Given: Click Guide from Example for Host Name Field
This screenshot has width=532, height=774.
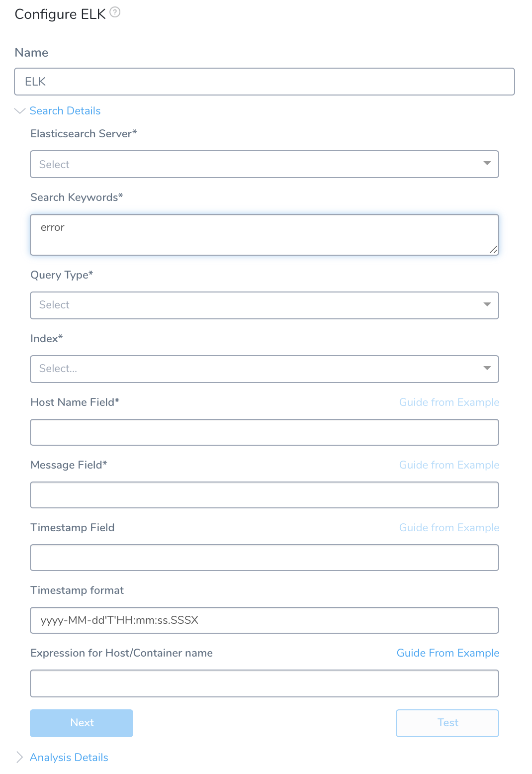Looking at the screenshot, I should (449, 402).
